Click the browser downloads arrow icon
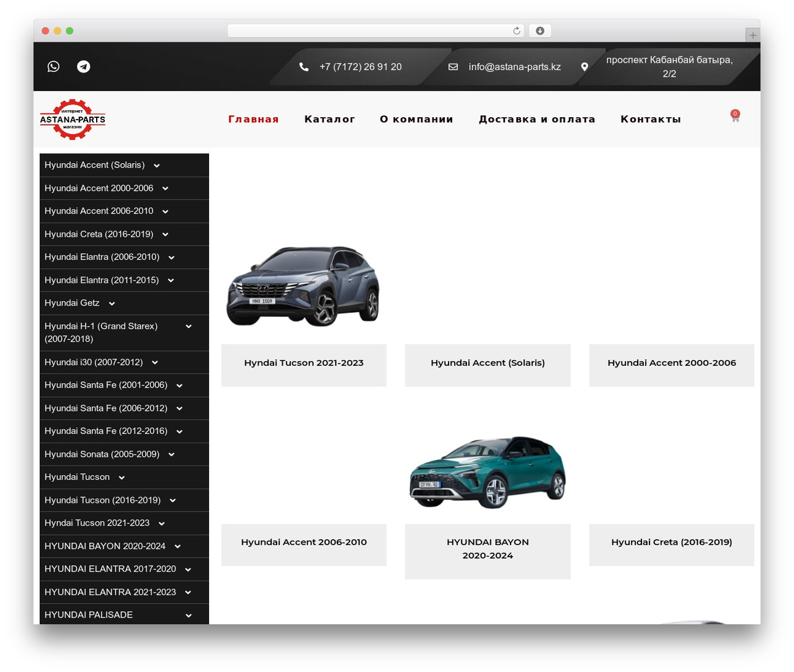 click(540, 31)
